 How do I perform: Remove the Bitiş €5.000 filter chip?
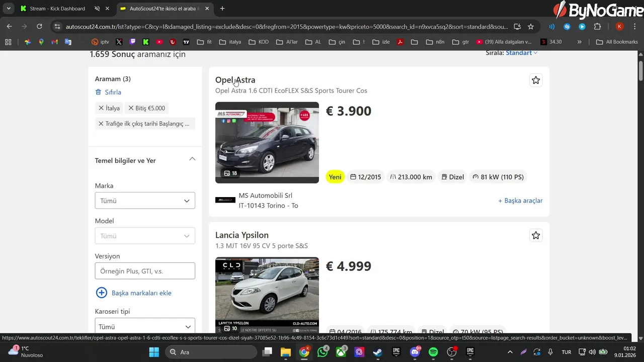pyautogui.click(x=131, y=108)
